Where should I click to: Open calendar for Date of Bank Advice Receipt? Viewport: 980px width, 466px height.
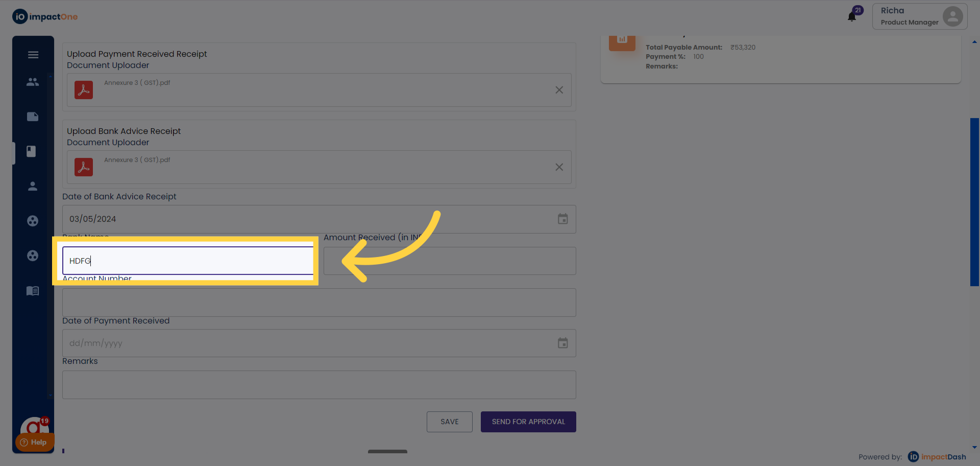pyautogui.click(x=562, y=219)
